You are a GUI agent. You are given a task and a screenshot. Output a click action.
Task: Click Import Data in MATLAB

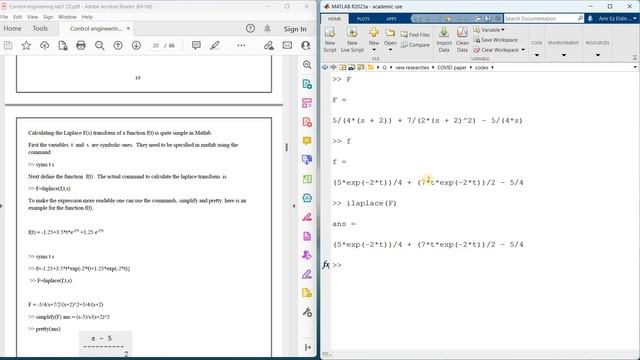444,40
